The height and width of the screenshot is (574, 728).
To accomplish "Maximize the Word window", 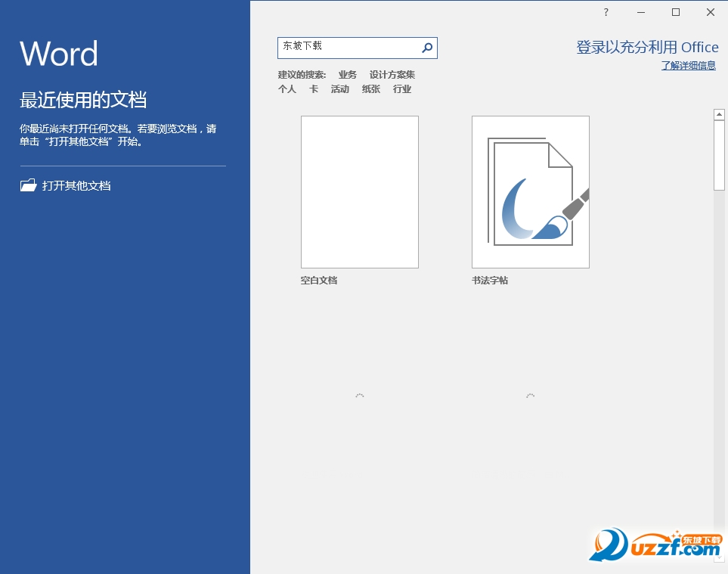I will click(x=676, y=12).
